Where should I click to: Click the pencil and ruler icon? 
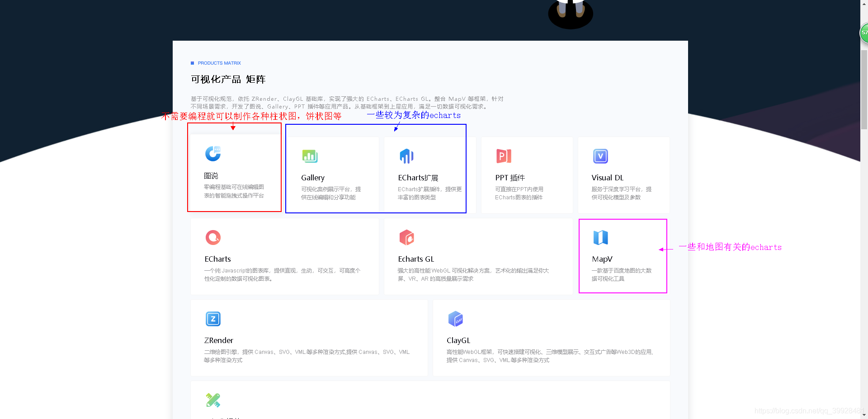(213, 400)
